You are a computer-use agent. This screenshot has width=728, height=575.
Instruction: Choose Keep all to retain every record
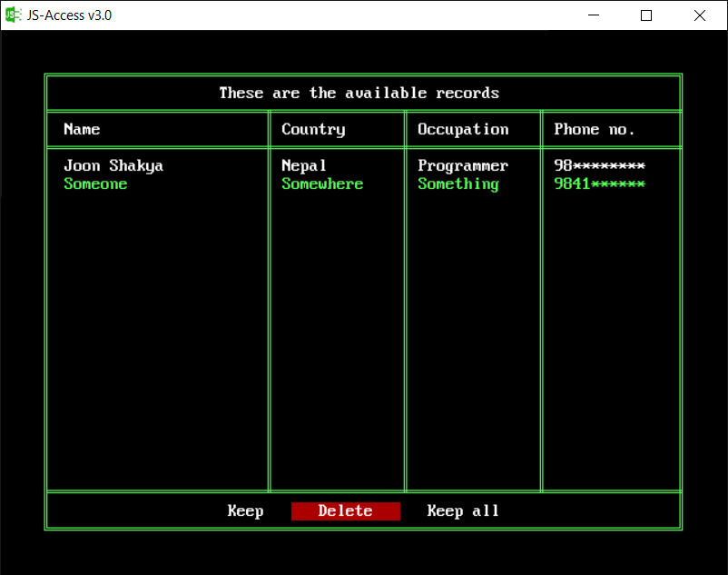click(x=463, y=511)
